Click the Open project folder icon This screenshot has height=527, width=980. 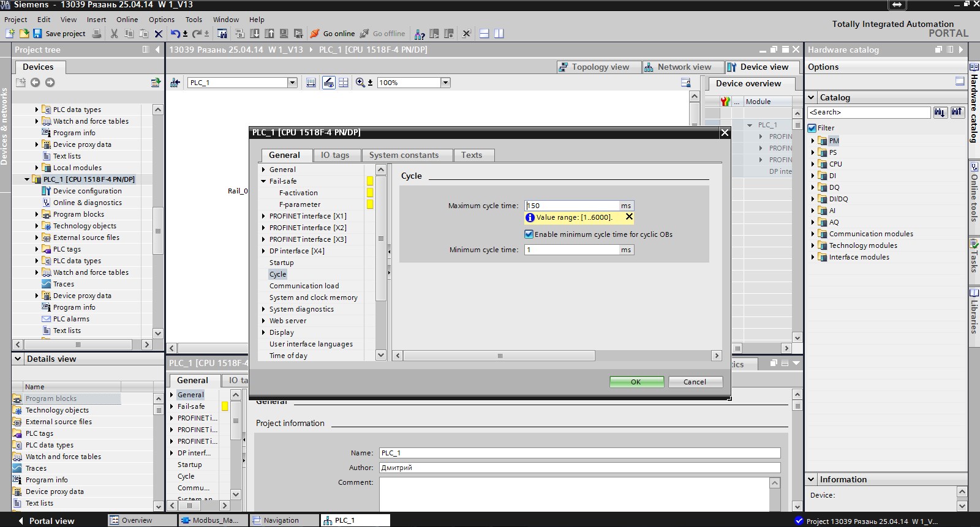pos(24,34)
